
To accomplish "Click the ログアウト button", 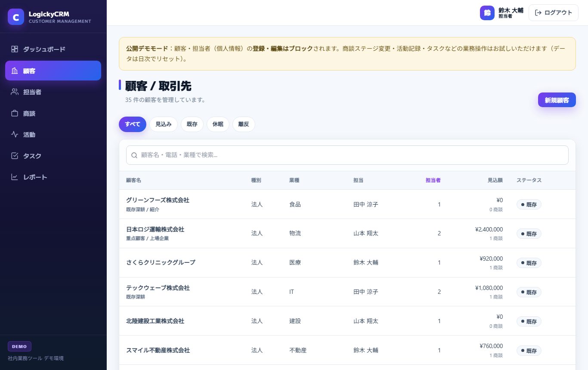I will coord(554,12).
